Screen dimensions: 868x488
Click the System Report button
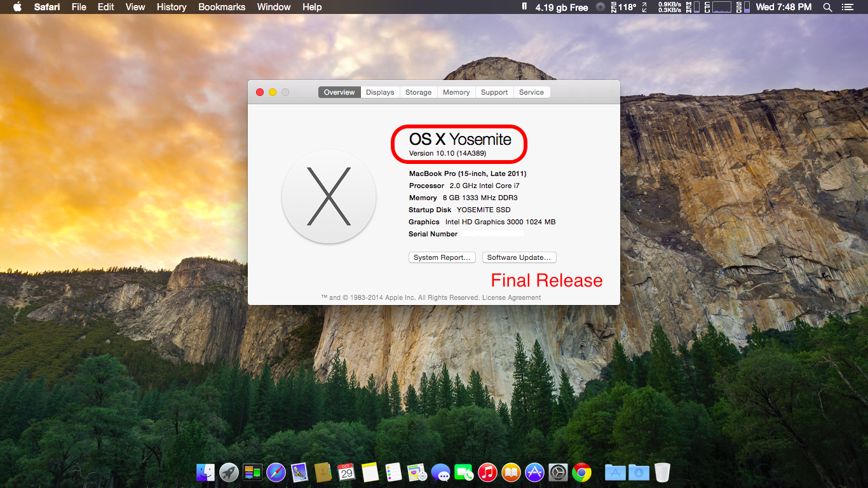[x=442, y=257]
